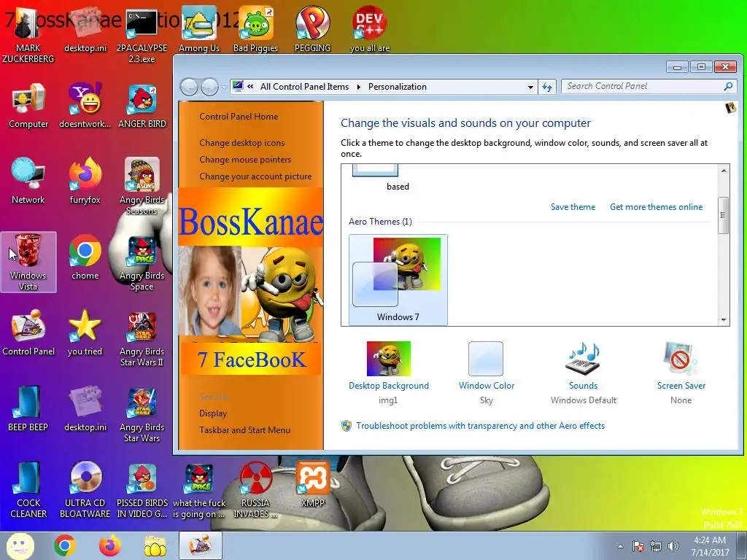Show hidden tray icons arrow
This screenshot has height=560, width=747.
620,546
